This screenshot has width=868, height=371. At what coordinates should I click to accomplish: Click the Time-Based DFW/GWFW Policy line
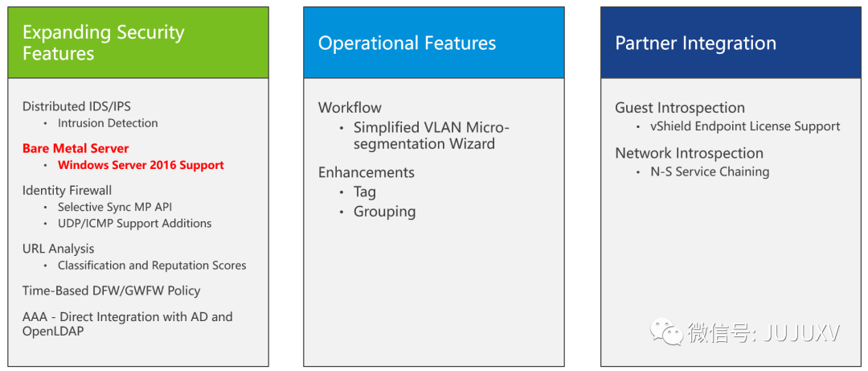point(112,291)
